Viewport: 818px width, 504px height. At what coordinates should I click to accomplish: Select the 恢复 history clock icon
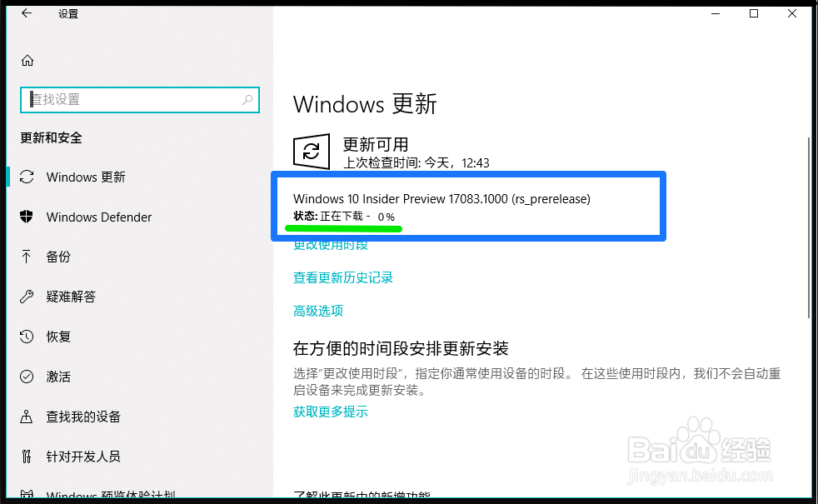pos(27,337)
